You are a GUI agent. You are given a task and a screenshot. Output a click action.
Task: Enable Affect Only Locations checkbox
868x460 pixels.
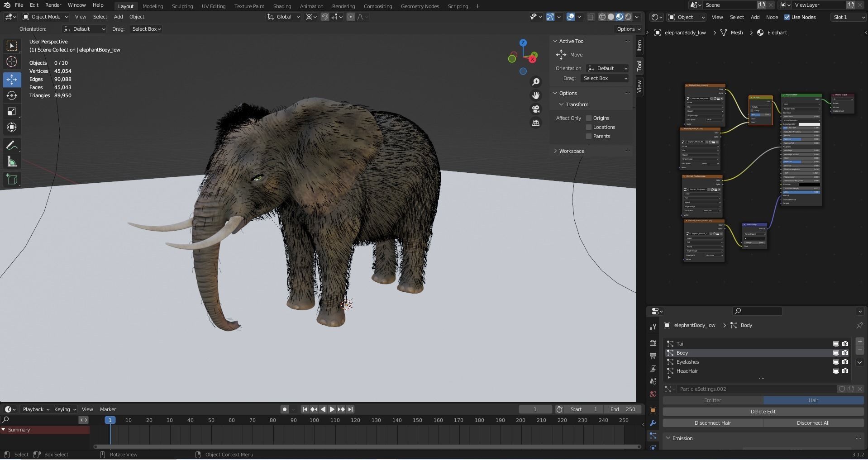[589, 127]
